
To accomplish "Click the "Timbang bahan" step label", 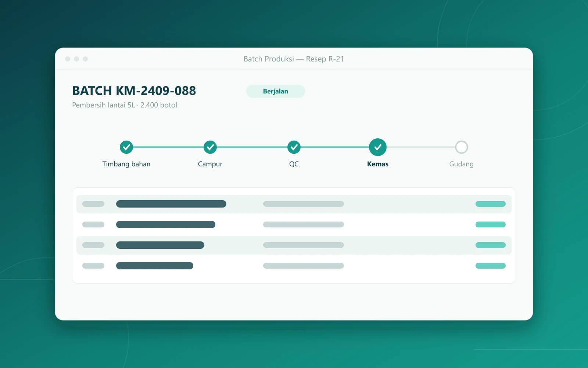I will click(x=126, y=164).
